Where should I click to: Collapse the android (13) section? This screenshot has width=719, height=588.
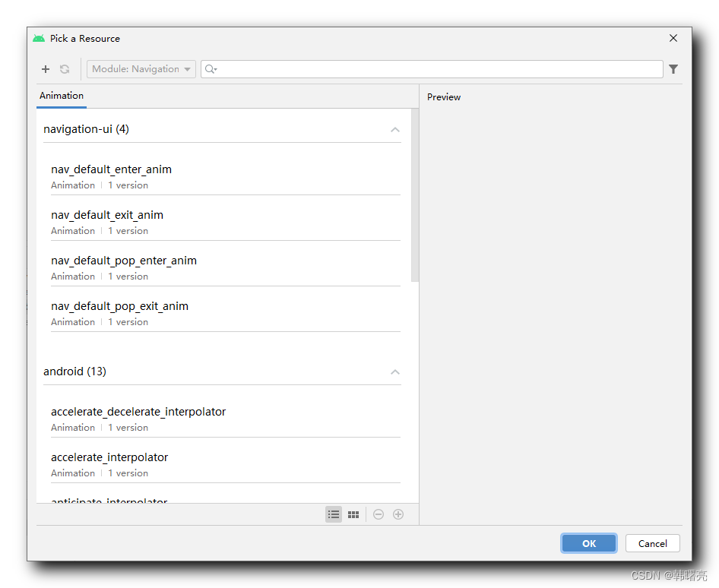(394, 371)
